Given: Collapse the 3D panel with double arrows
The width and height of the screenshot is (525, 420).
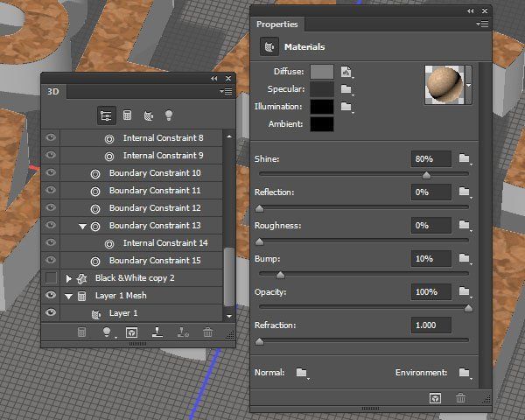Looking at the screenshot, I should (x=214, y=79).
